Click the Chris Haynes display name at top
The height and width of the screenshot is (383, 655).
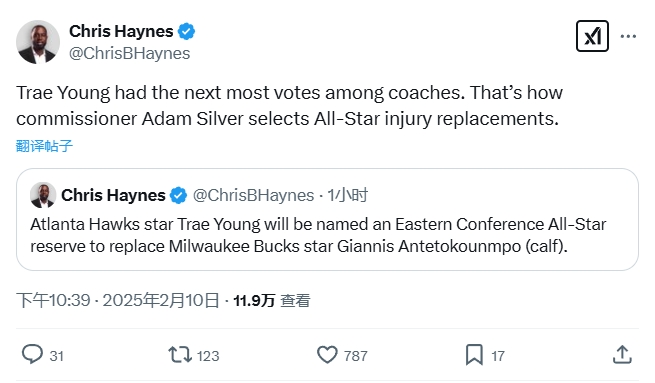[x=121, y=31]
